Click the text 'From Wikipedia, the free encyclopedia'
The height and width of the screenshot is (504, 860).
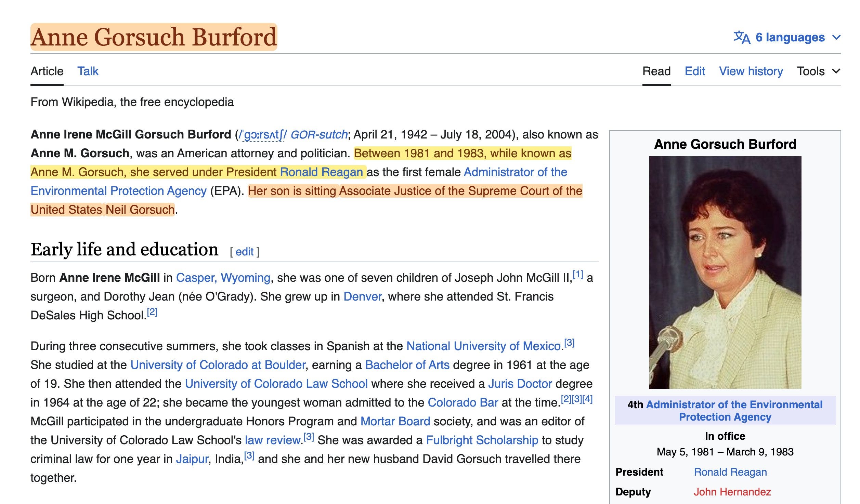coord(132,102)
